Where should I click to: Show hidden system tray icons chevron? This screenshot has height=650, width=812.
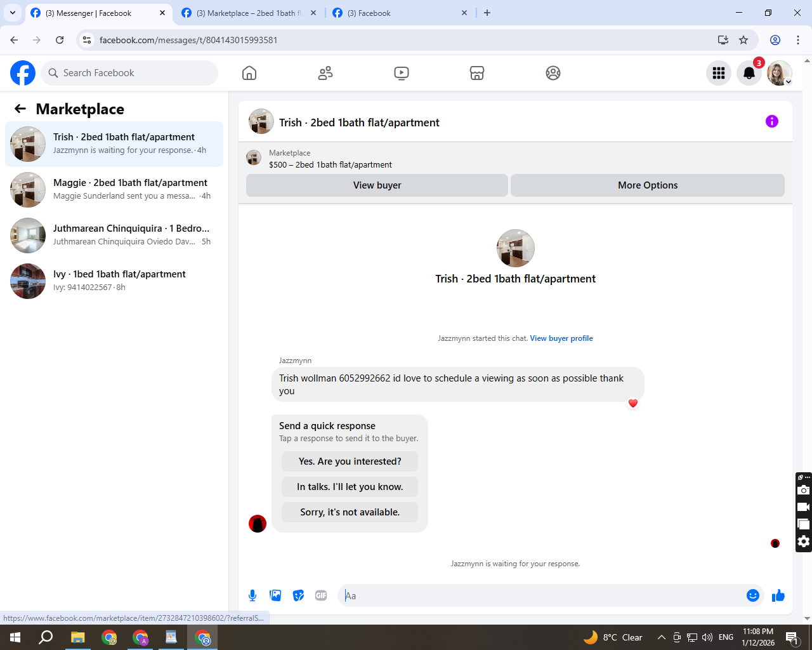pos(661,637)
